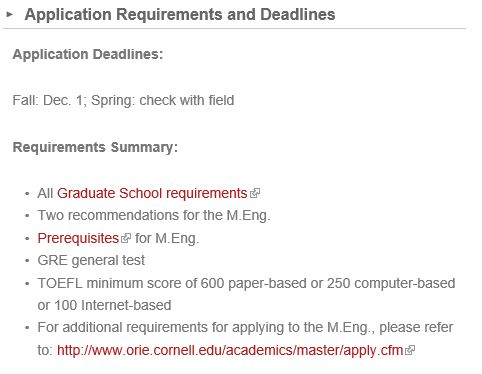
Task: Click the 'For additional requirements' sentence
Action: pyautogui.click(x=245, y=328)
